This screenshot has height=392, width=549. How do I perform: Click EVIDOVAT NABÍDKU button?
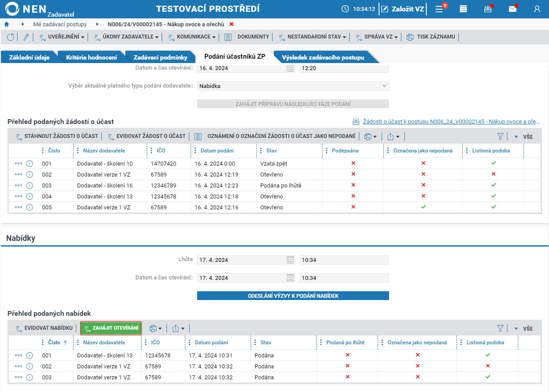44,328
